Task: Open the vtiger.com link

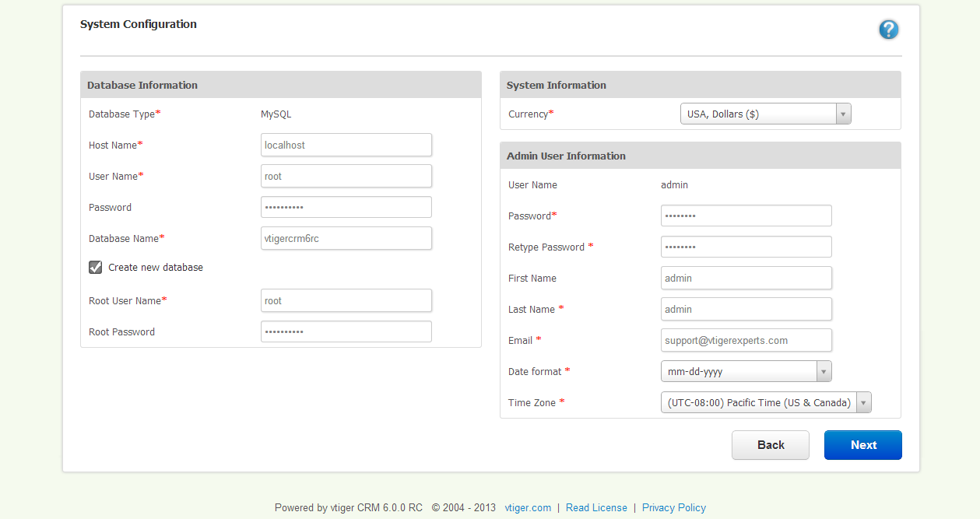Action: [528, 507]
